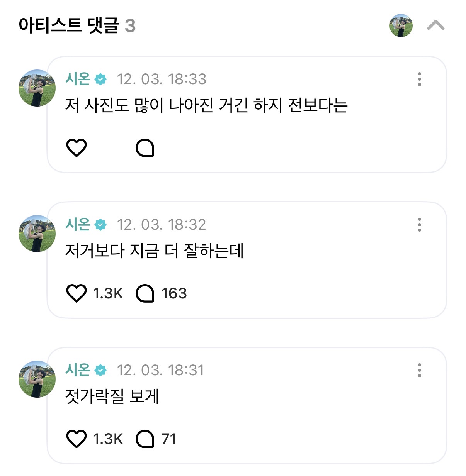Image resolution: width=466 pixels, height=476 pixels.
Task: Collapse the artist comments section chevron
Action: pyautogui.click(x=435, y=26)
